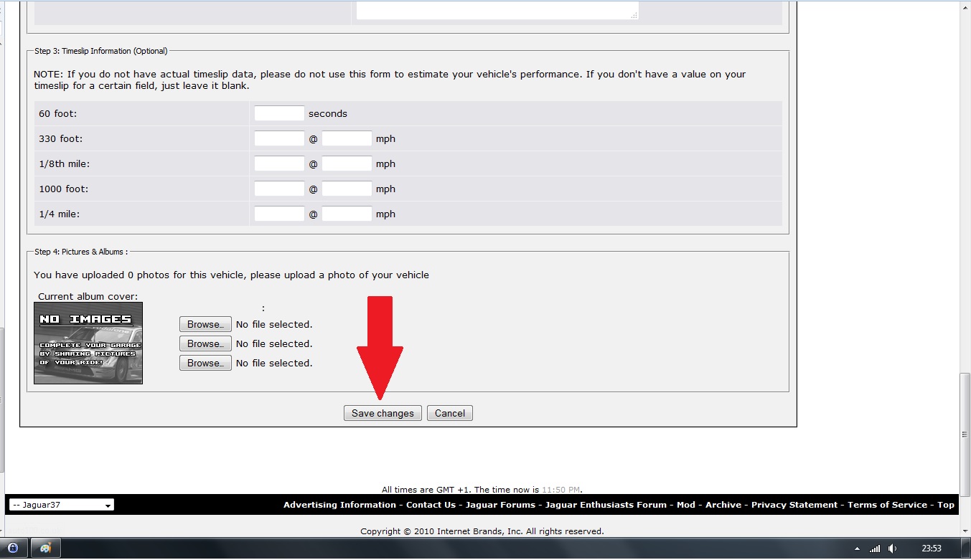Click the network signal tray icon

click(x=874, y=549)
